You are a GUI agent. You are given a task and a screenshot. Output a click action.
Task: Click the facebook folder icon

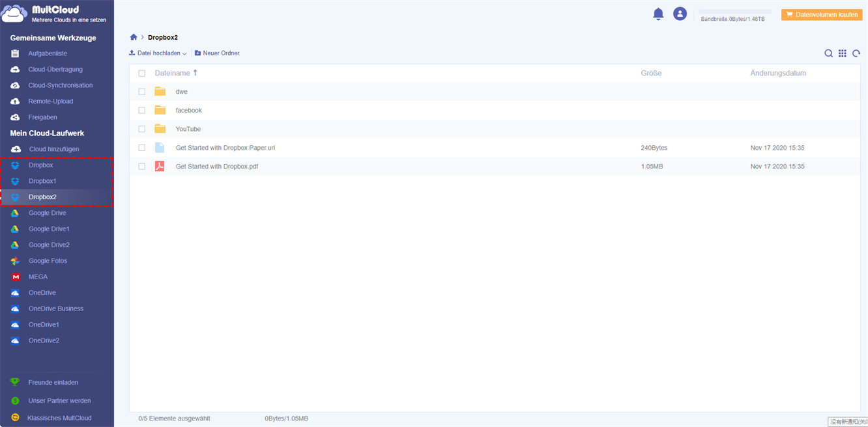tap(160, 110)
